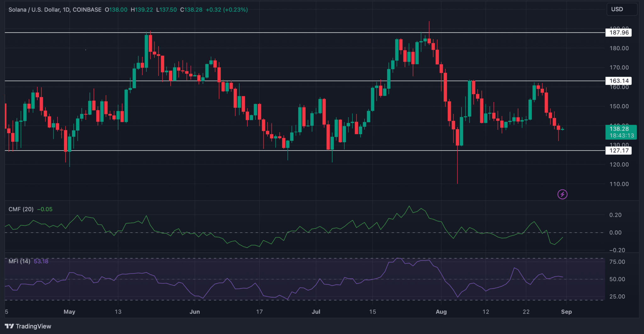Image resolution: width=644 pixels, height=334 pixels.
Task: Click the 110.00 price axis label
Action: (x=619, y=184)
